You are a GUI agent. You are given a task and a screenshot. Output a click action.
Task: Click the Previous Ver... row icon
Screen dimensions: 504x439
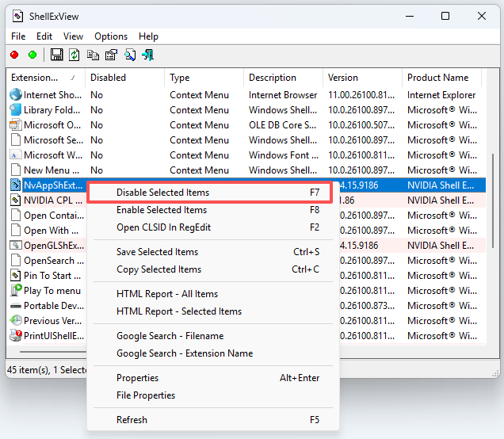point(15,321)
